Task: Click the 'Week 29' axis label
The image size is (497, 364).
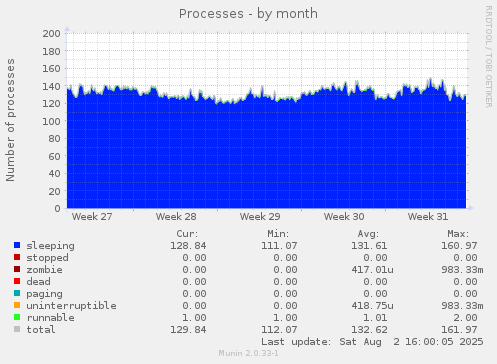Action: pyautogui.click(x=260, y=217)
